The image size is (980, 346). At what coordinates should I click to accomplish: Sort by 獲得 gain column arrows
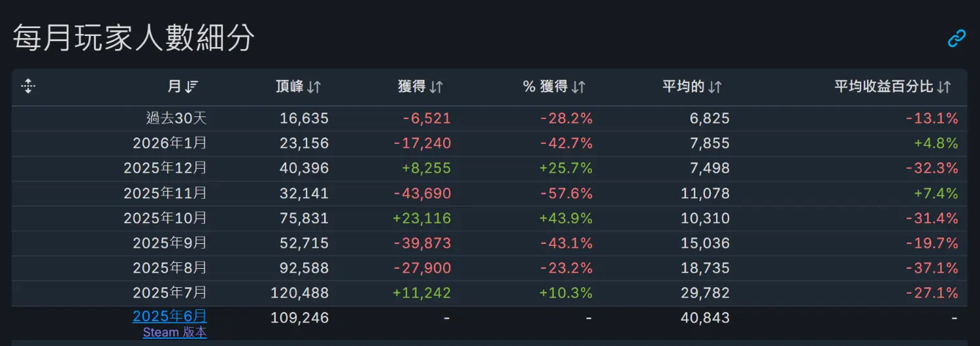point(436,87)
